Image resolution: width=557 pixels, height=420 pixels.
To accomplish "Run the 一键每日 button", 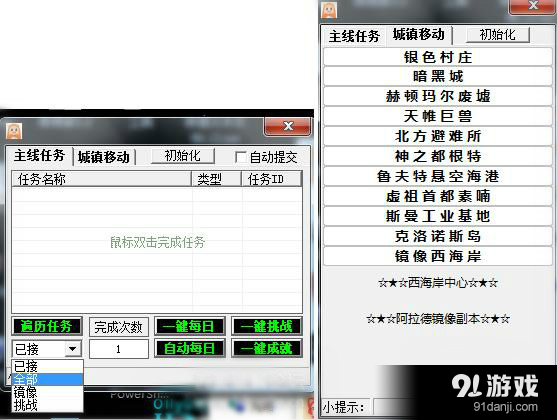I will pyautogui.click(x=190, y=326).
